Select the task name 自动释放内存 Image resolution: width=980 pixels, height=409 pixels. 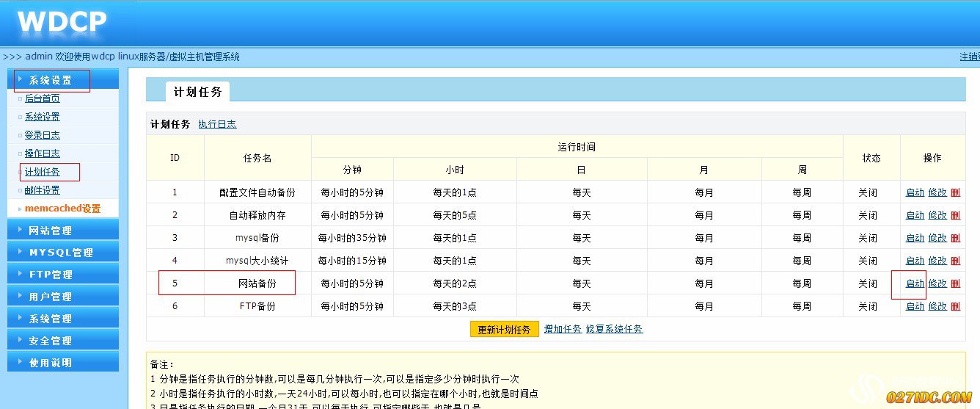click(x=257, y=215)
